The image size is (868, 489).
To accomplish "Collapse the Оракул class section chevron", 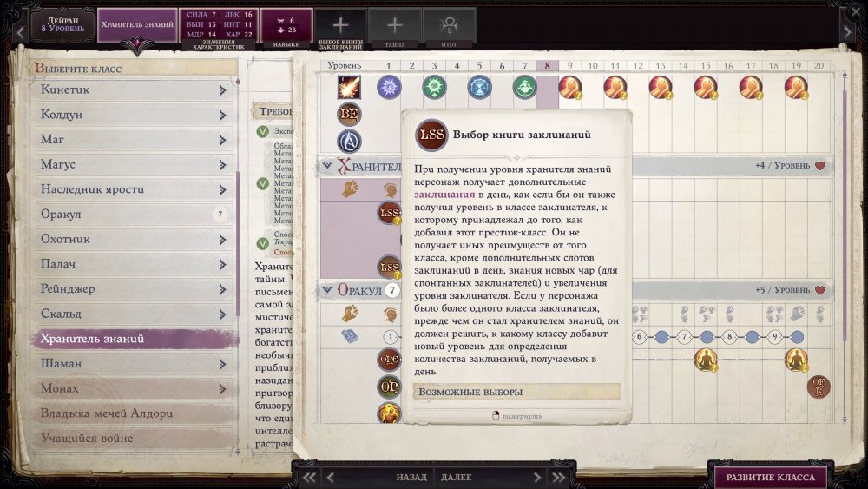I will 326,290.
